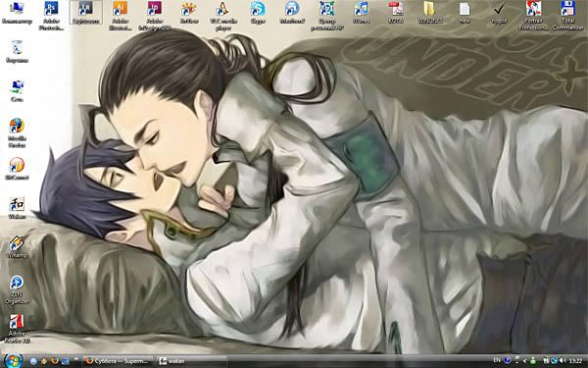Open the BitComet shortcut
588x368 pixels.
point(17,169)
